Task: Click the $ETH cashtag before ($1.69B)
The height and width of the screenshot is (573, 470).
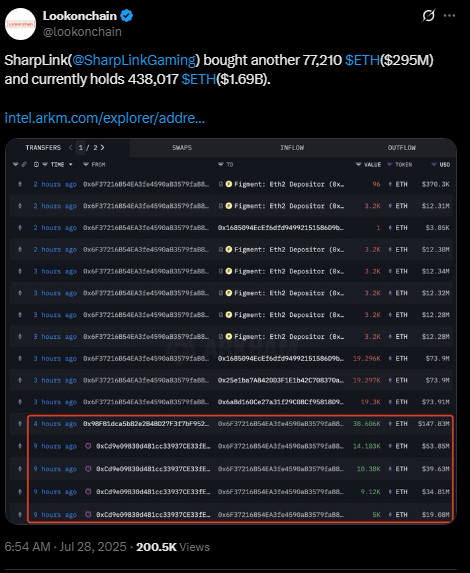Action: click(199, 79)
